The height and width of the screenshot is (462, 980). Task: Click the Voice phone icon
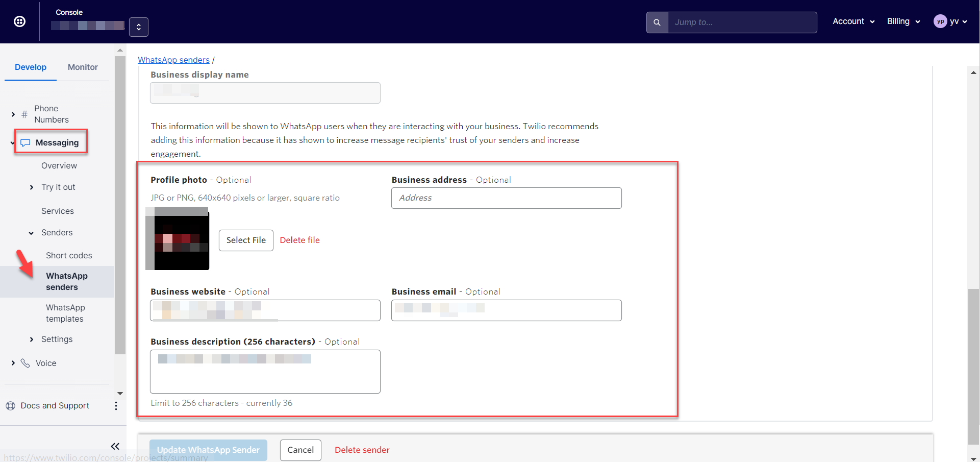tap(26, 363)
